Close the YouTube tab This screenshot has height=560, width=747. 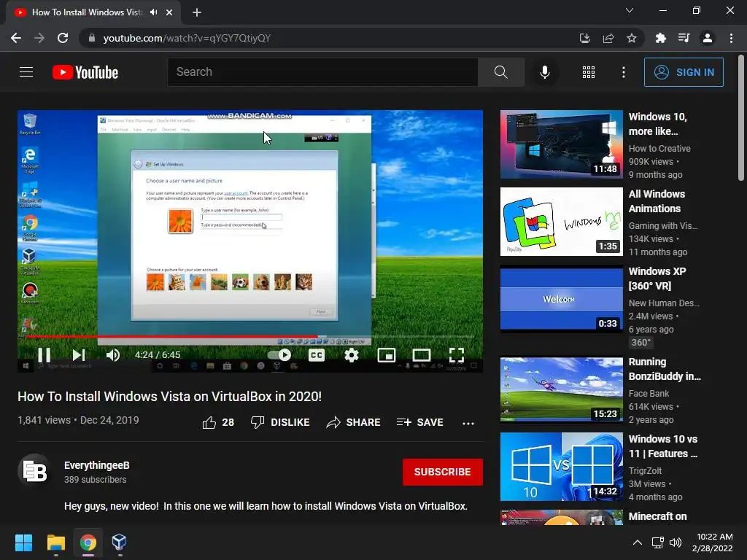(169, 13)
